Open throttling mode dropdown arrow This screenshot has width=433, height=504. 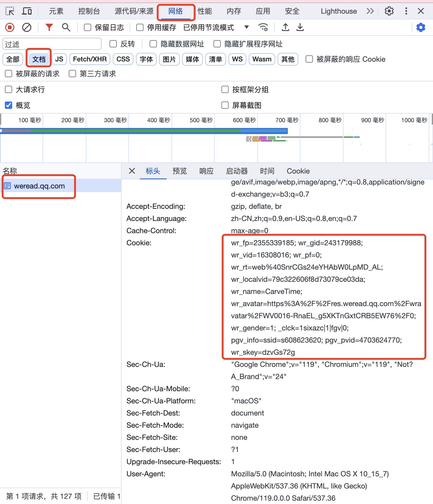pyautogui.click(x=247, y=27)
